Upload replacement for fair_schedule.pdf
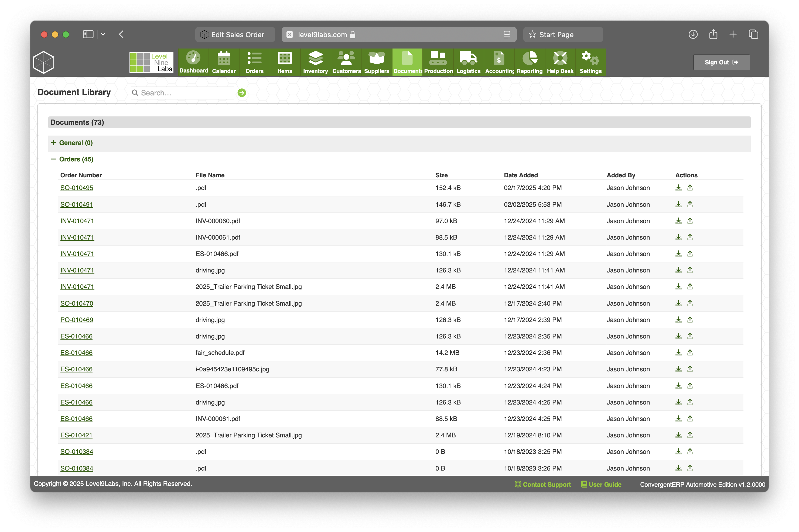 (x=690, y=353)
